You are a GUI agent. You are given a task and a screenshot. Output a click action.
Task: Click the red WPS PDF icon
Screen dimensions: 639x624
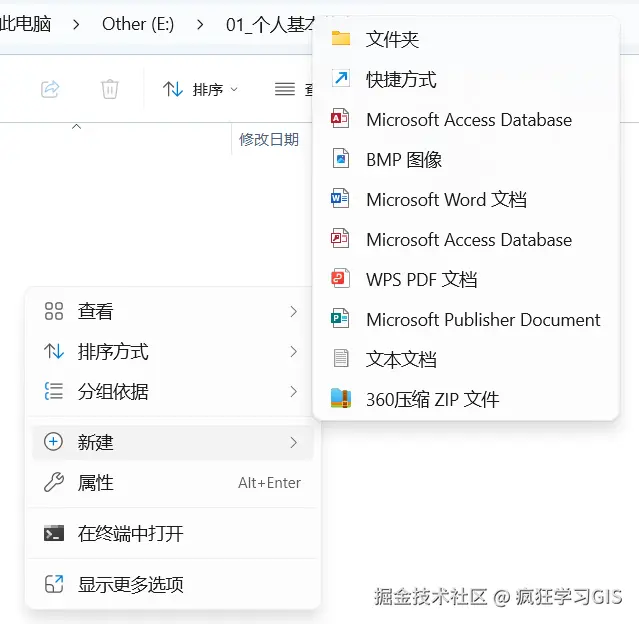(x=340, y=278)
